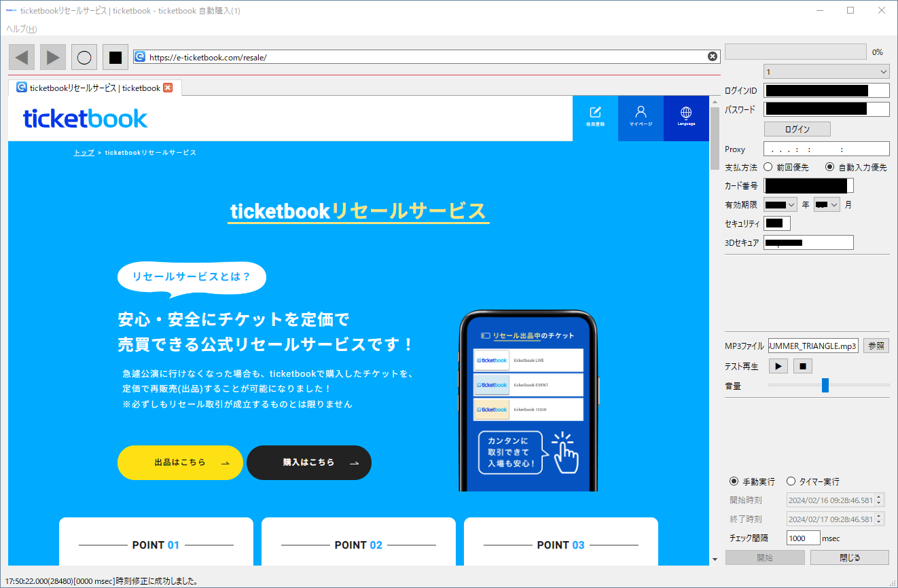Click the リセールサービスとは？ speech bubble

pos(192,279)
